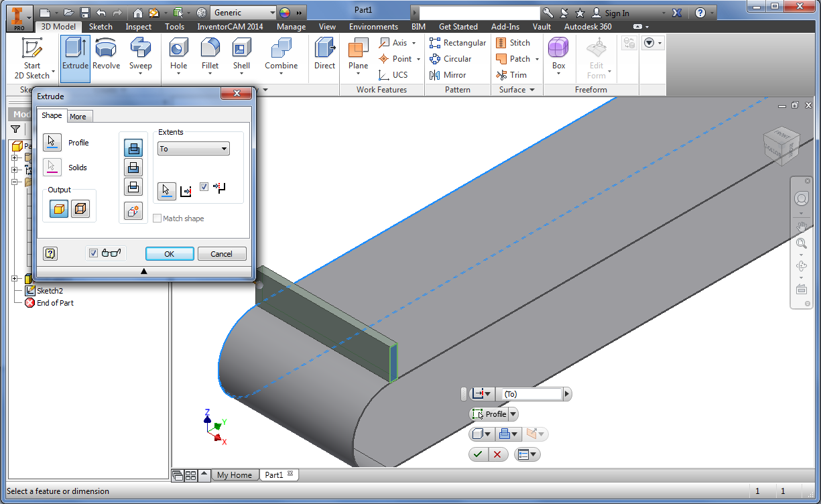
Task: Switch to My Home document tab
Action: (235, 475)
